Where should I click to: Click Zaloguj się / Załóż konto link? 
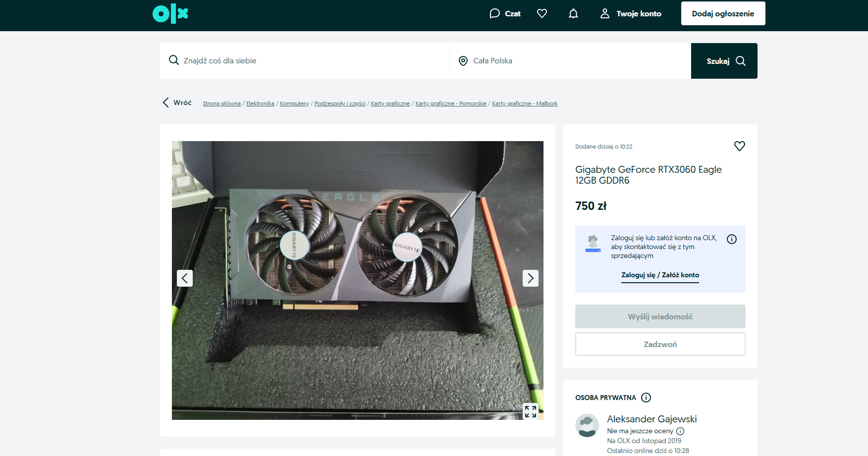tap(660, 275)
